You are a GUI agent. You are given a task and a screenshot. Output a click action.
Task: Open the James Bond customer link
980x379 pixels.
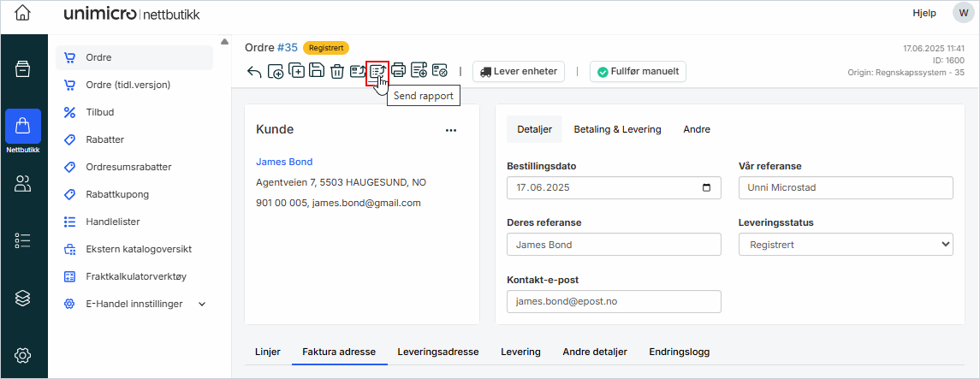click(x=284, y=162)
